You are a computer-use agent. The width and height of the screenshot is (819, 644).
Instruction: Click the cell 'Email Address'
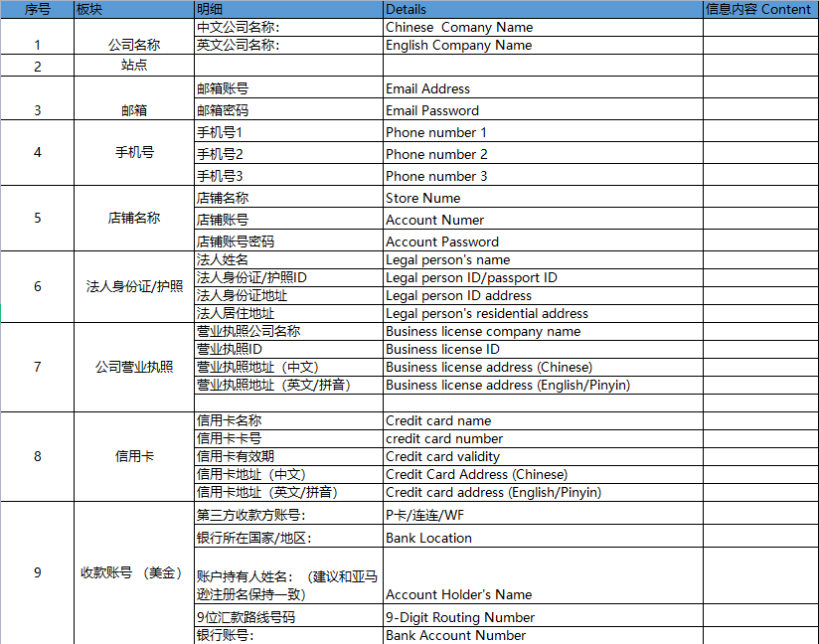[544, 87]
